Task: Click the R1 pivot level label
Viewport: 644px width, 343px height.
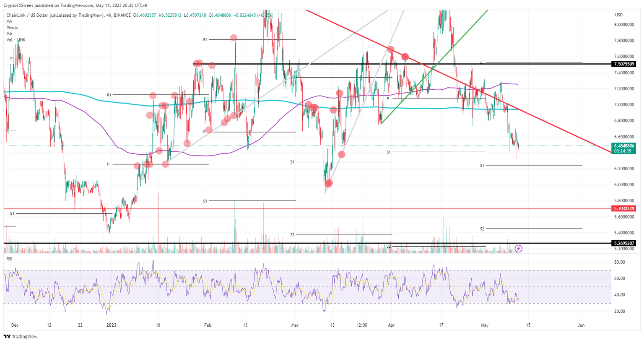Action: tap(204, 40)
